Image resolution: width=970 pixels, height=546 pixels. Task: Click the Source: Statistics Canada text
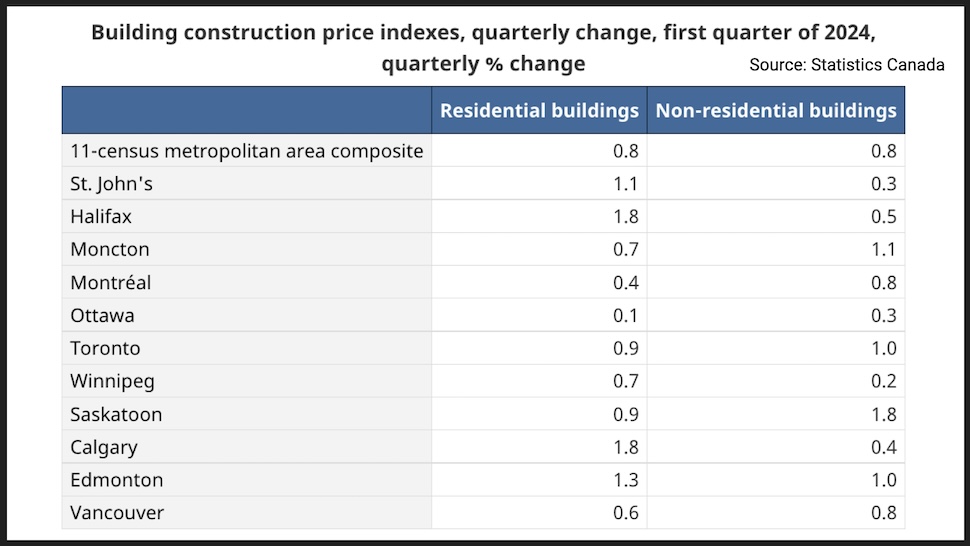pos(846,65)
